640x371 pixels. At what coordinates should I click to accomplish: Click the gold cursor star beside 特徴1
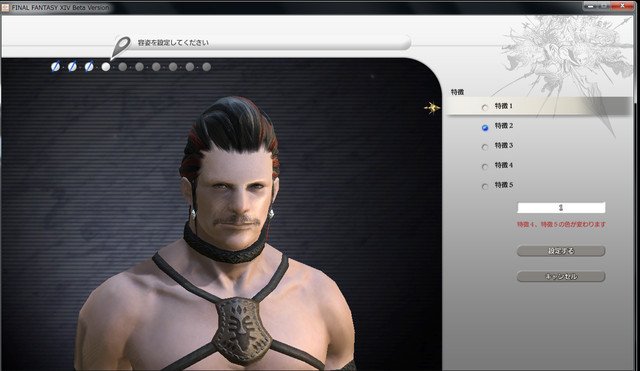432,108
